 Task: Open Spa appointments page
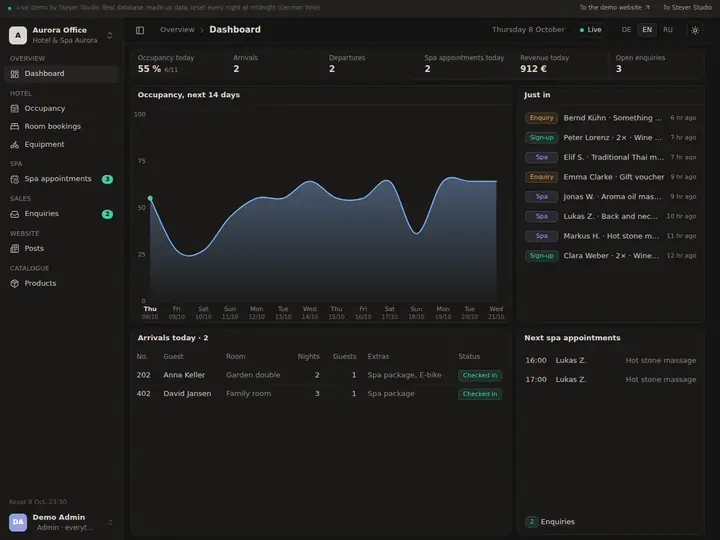pyautogui.click(x=62, y=179)
